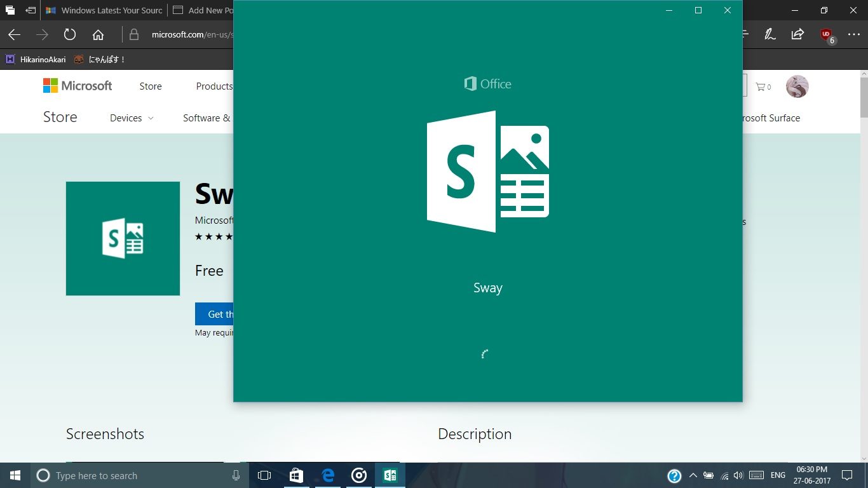
Task: Open Task View from taskbar
Action: pyautogui.click(x=264, y=475)
